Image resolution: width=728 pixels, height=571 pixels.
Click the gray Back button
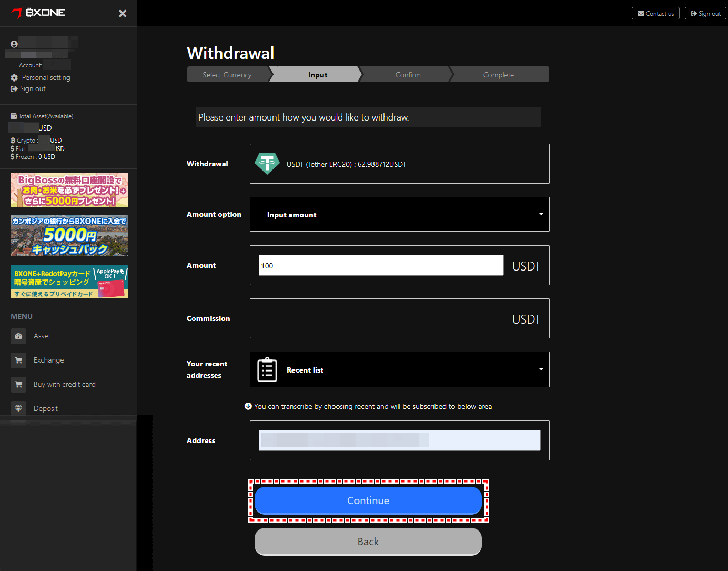click(x=368, y=542)
